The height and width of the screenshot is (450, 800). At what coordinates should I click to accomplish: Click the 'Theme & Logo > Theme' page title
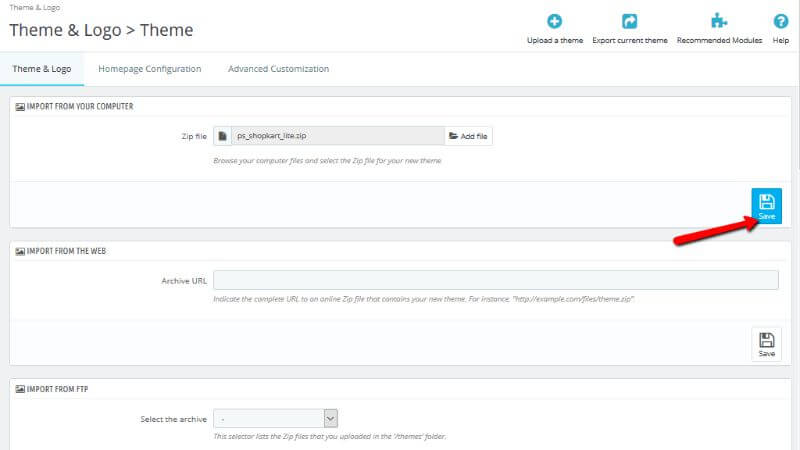101,30
